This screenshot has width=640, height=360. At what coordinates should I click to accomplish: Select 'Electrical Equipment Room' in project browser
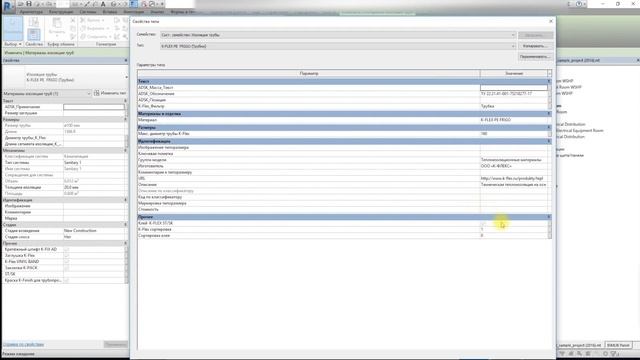click(580, 131)
